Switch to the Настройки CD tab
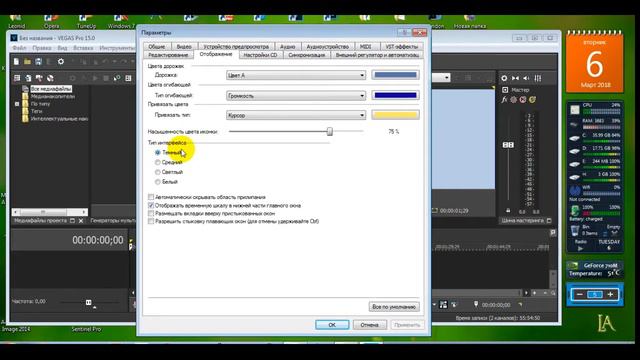This screenshot has width=640, height=360. (260, 55)
